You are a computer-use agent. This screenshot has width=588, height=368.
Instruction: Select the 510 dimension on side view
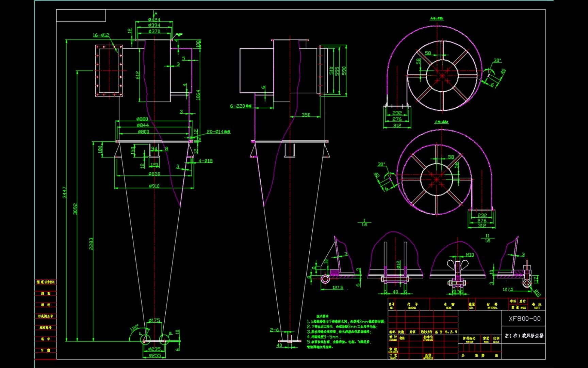tap(331, 71)
